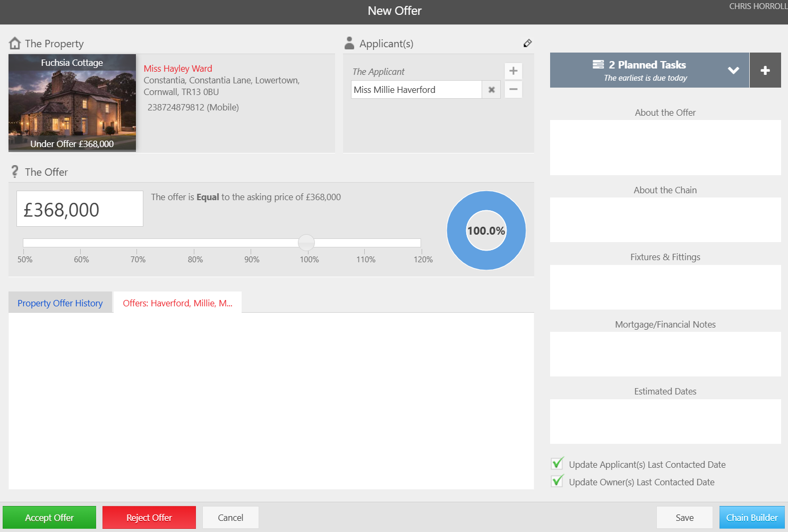Viewport: 788px width, 532px height.
Task: Click the Mortgage/Financial Notes box
Action: click(x=665, y=354)
